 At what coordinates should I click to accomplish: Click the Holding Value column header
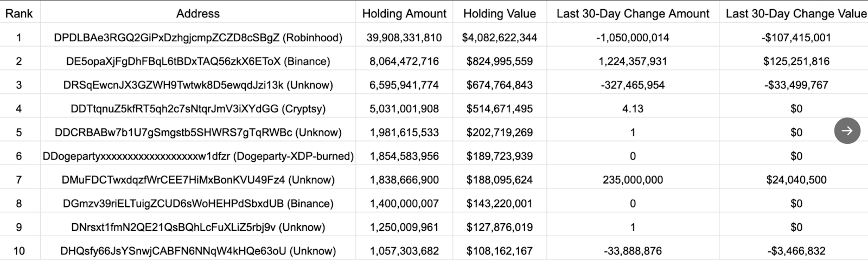pos(499,14)
